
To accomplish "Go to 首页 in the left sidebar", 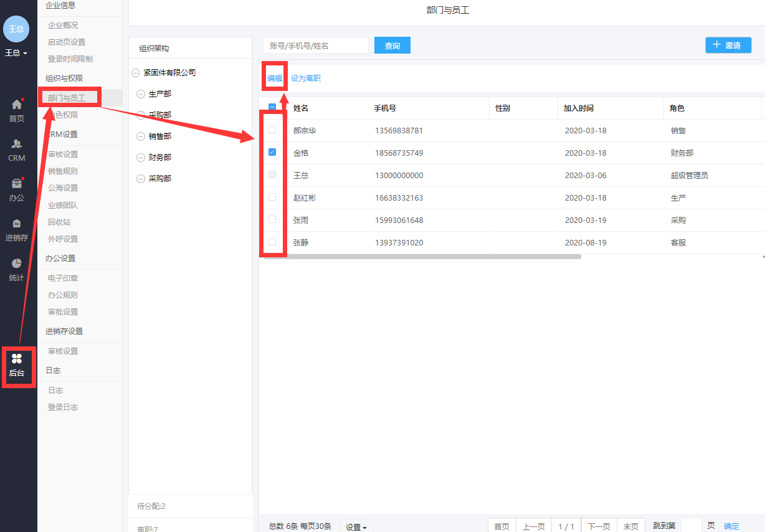I will click(x=17, y=110).
